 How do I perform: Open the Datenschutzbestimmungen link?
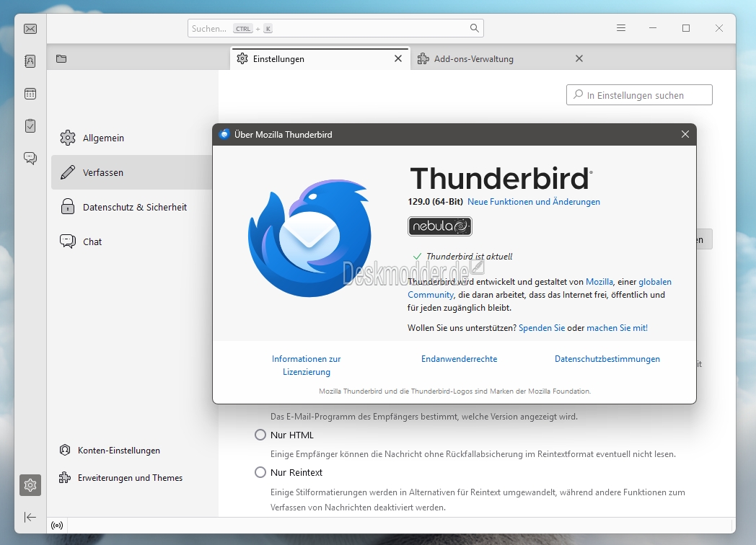[607, 359]
